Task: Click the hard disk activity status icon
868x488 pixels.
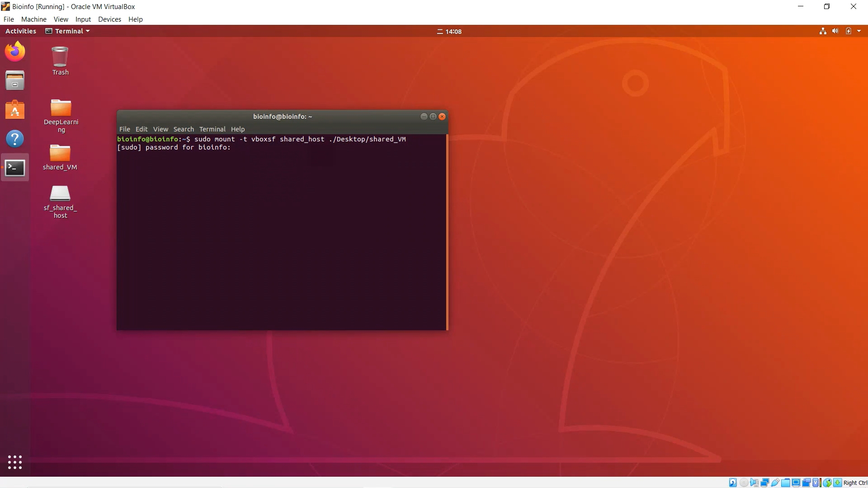Action: (x=733, y=483)
